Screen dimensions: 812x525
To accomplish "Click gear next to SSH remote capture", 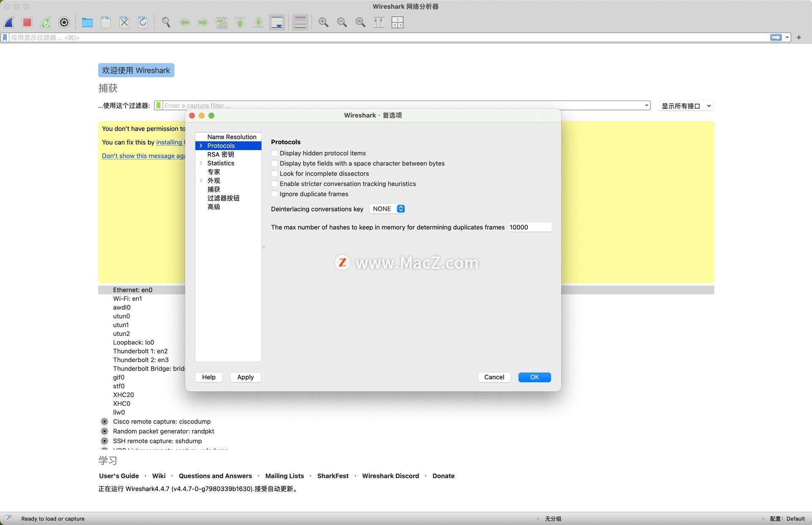I will point(104,441).
